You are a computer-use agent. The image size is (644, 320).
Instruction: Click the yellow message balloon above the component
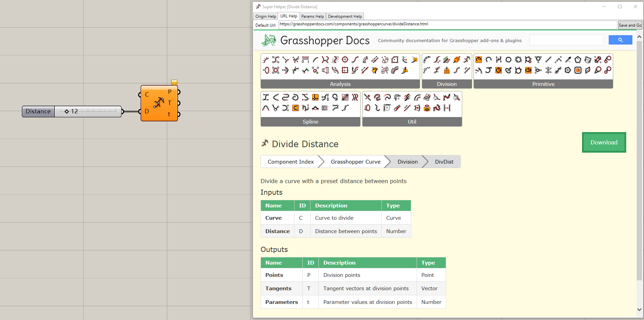[174, 82]
